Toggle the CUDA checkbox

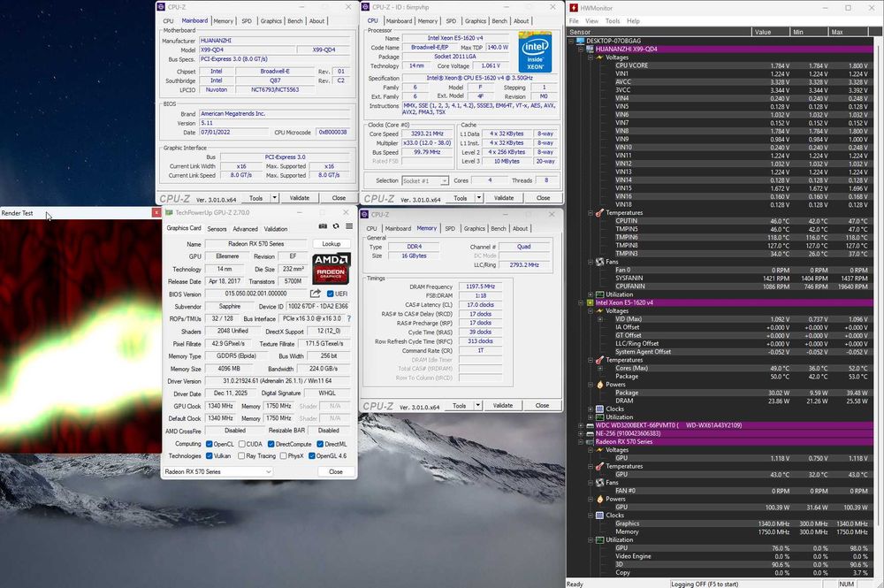241,444
